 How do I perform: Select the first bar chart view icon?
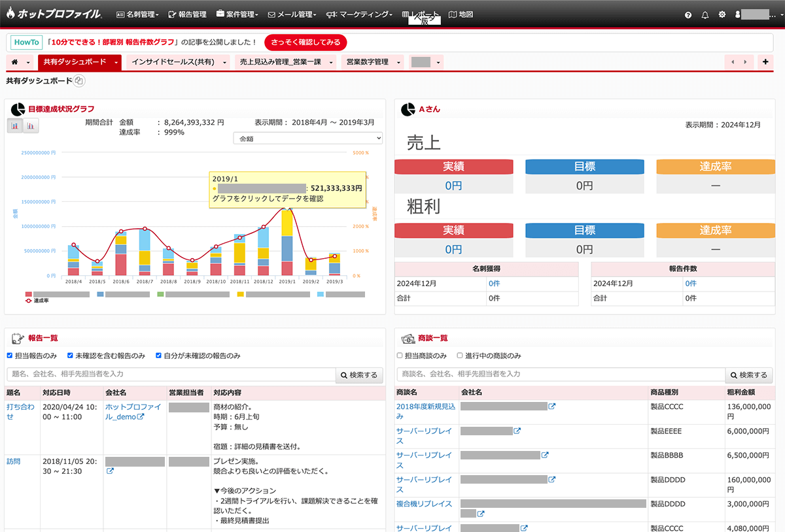14,125
